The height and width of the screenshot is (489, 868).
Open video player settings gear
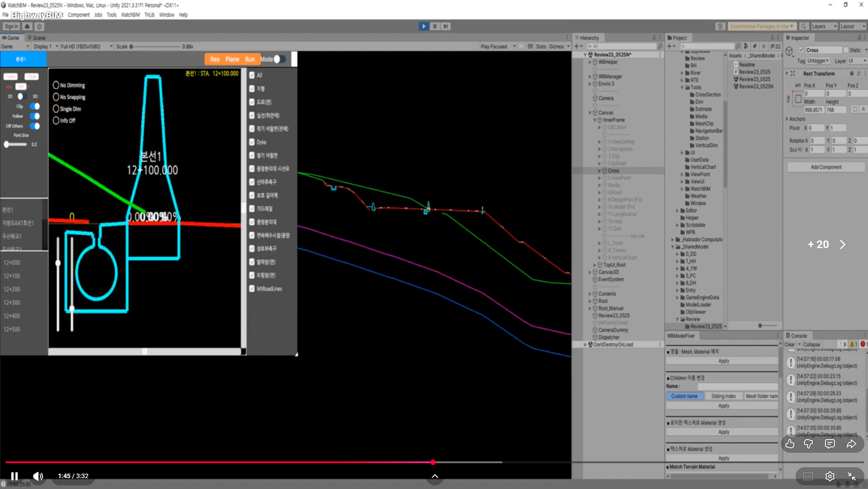coord(829,476)
